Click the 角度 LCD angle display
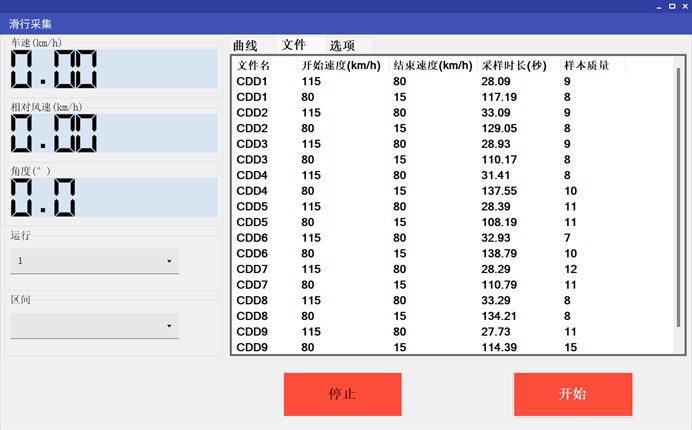Image resolution: width=692 pixels, height=430 pixels. [x=113, y=197]
